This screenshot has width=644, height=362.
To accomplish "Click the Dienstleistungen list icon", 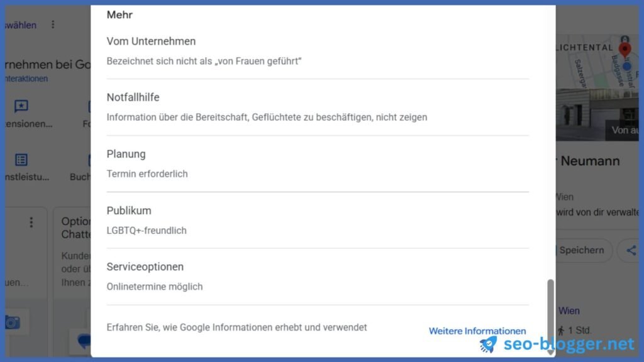I will pyautogui.click(x=21, y=160).
